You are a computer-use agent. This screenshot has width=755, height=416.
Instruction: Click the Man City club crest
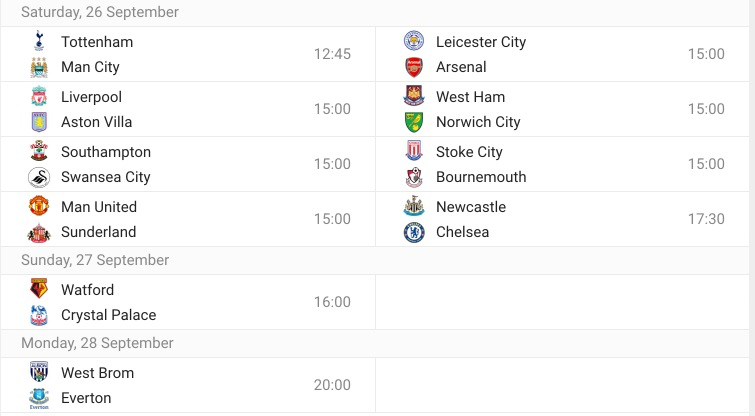[x=39, y=67]
